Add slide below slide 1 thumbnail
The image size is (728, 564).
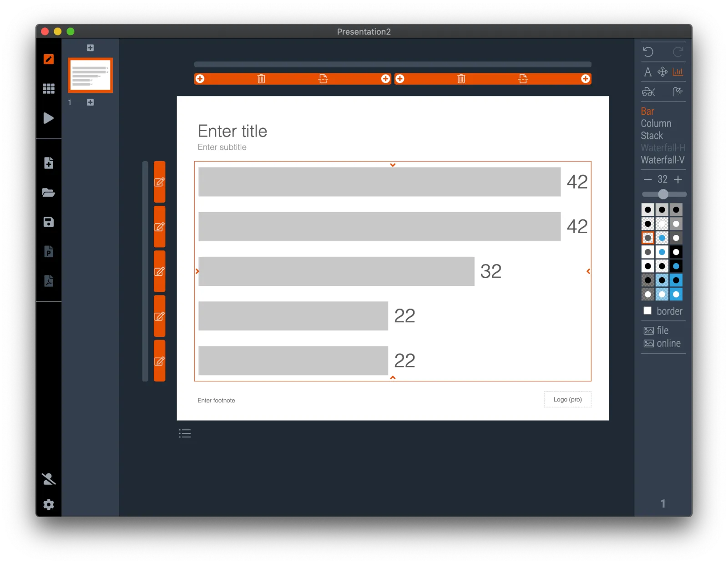(x=90, y=102)
